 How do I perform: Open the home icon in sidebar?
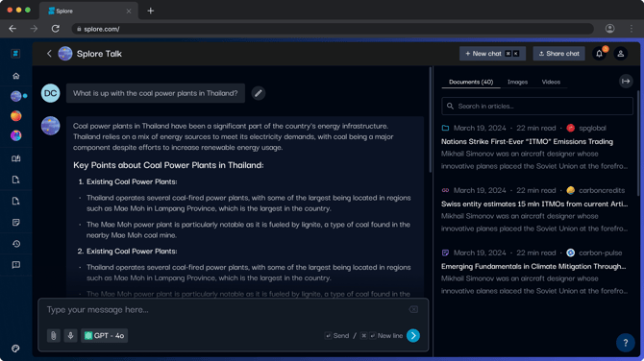(16, 76)
